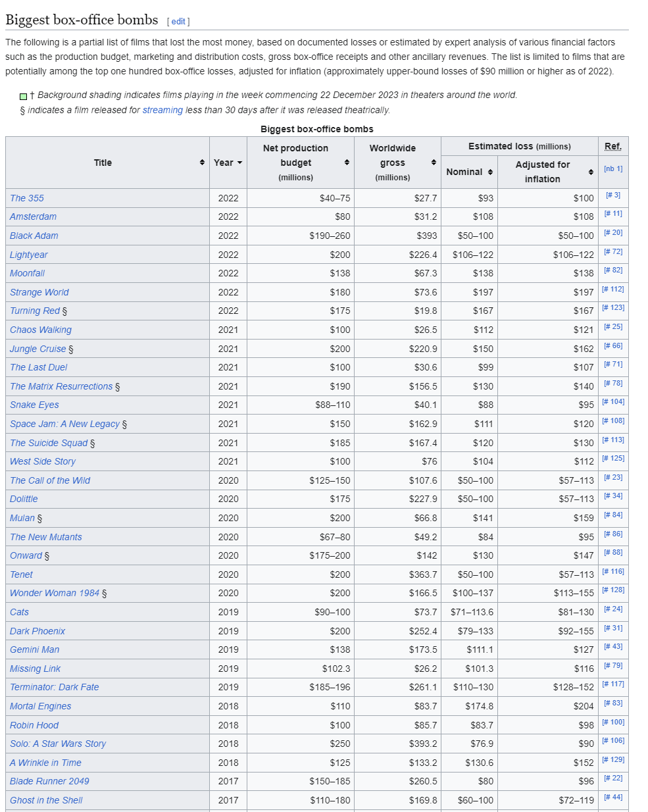The image size is (648, 812).
Task: Open the Moonfall film page
Action: pos(27,273)
